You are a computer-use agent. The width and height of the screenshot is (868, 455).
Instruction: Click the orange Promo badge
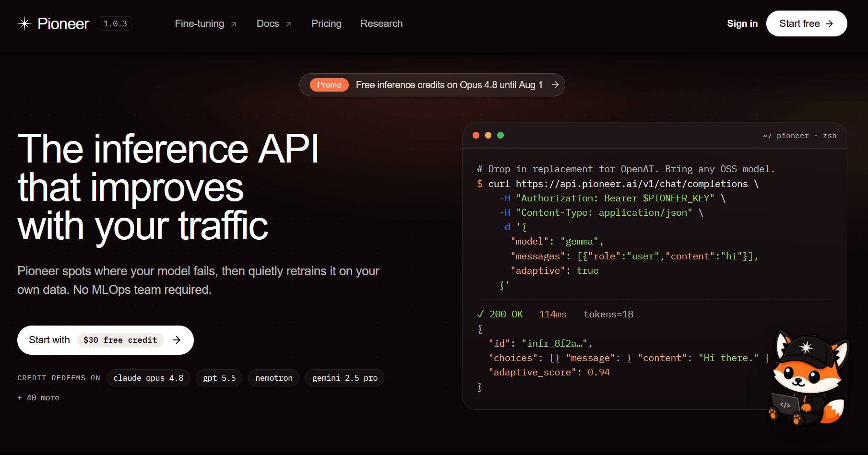point(329,85)
